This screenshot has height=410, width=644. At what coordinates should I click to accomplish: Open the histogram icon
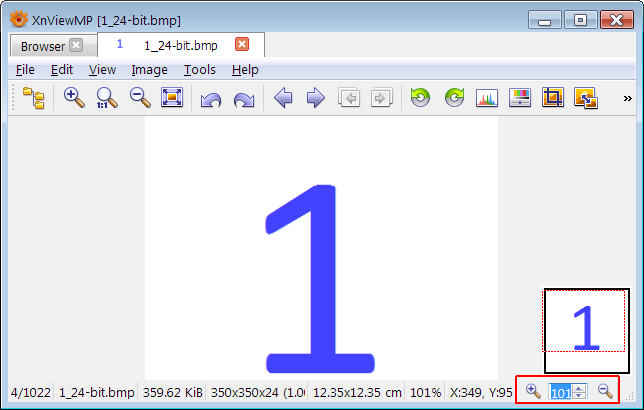pyautogui.click(x=487, y=98)
